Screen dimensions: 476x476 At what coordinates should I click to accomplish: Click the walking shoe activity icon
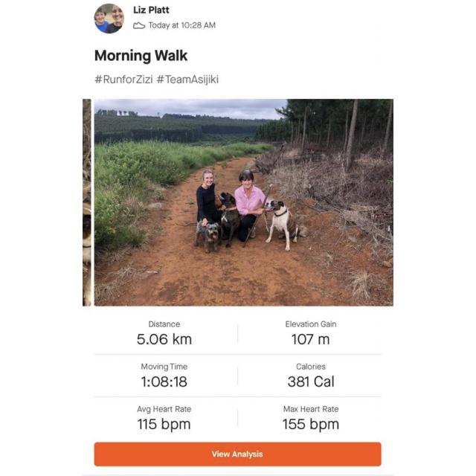click(x=138, y=25)
